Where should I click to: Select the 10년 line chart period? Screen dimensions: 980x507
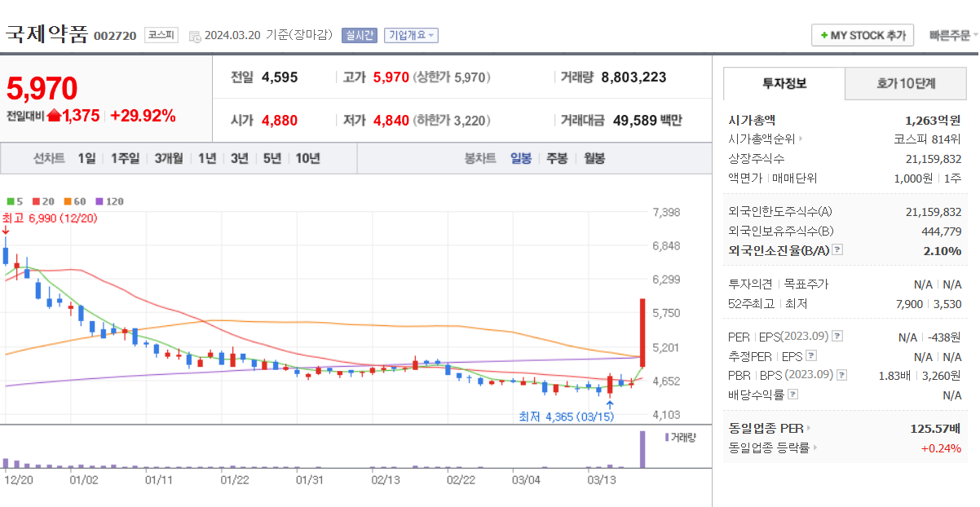coord(307,158)
